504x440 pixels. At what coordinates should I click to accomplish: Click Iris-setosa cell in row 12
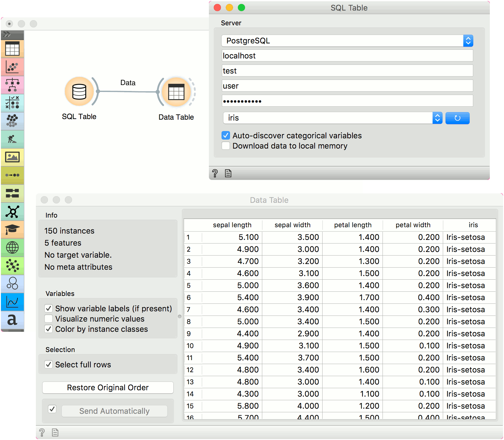[x=469, y=370]
